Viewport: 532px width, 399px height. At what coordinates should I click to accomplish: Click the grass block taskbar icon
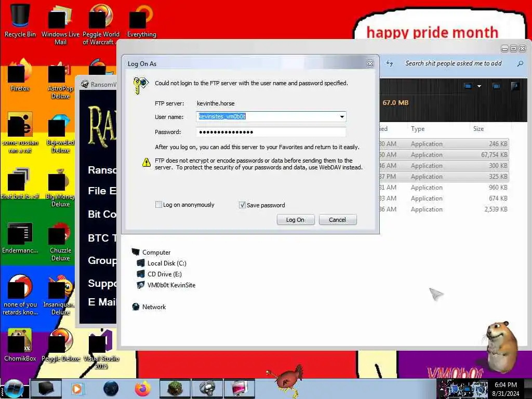click(x=175, y=389)
